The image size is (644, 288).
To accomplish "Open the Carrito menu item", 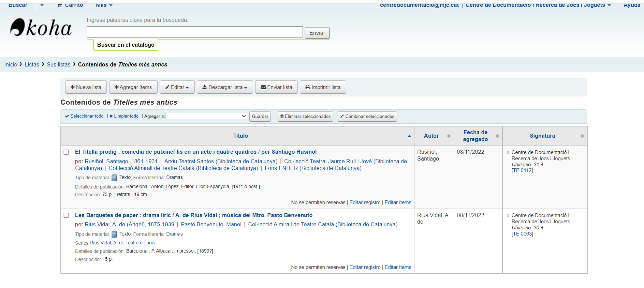I will pyautogui.click(x=70, y=5).
